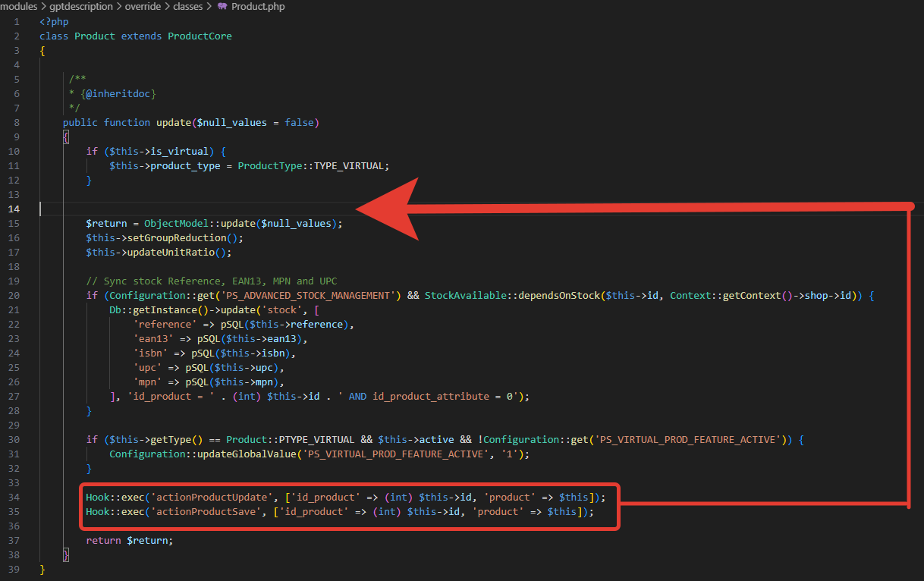Click the Product.php breadcrumb file name
Viewport: 924px width, 581px height.
tap(259, 6)
